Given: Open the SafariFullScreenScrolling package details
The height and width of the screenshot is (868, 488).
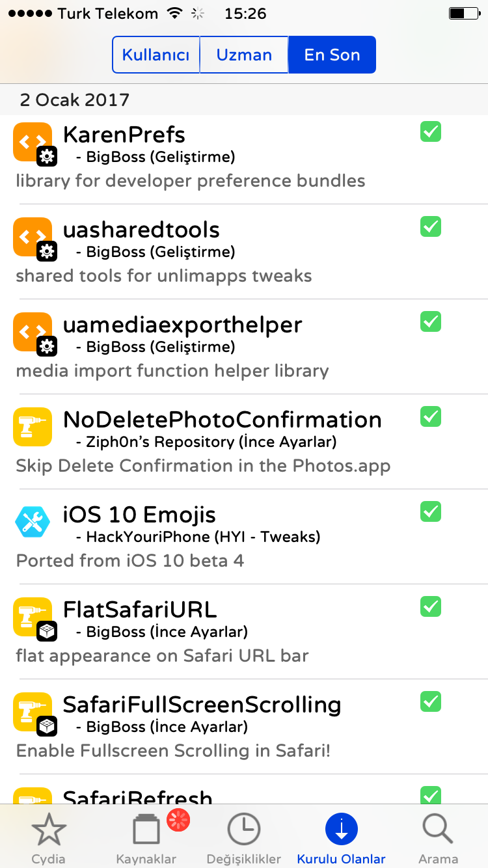Looking at the screenshot, I should 244,727.
